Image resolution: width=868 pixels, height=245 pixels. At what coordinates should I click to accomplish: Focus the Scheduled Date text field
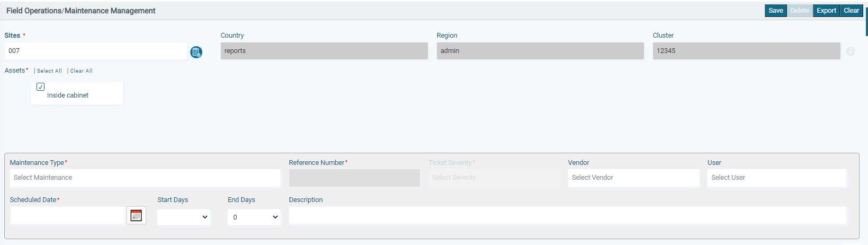[67, 215]
